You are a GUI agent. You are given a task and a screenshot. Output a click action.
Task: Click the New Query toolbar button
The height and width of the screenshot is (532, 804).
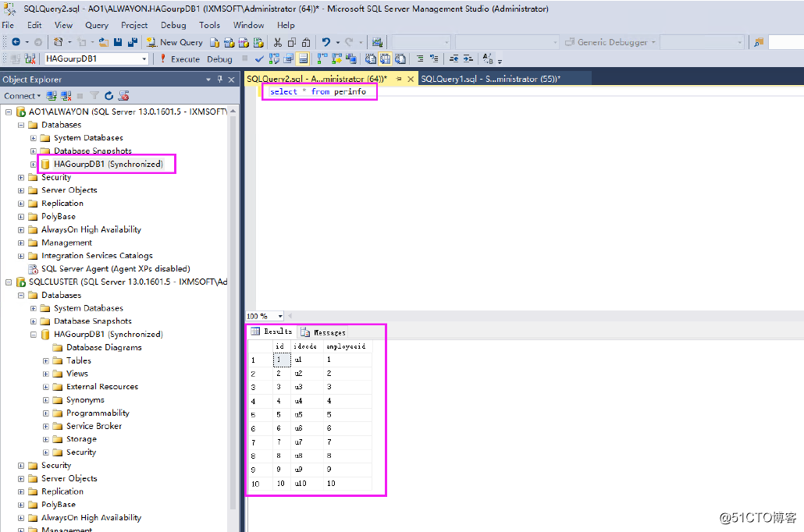175,42
